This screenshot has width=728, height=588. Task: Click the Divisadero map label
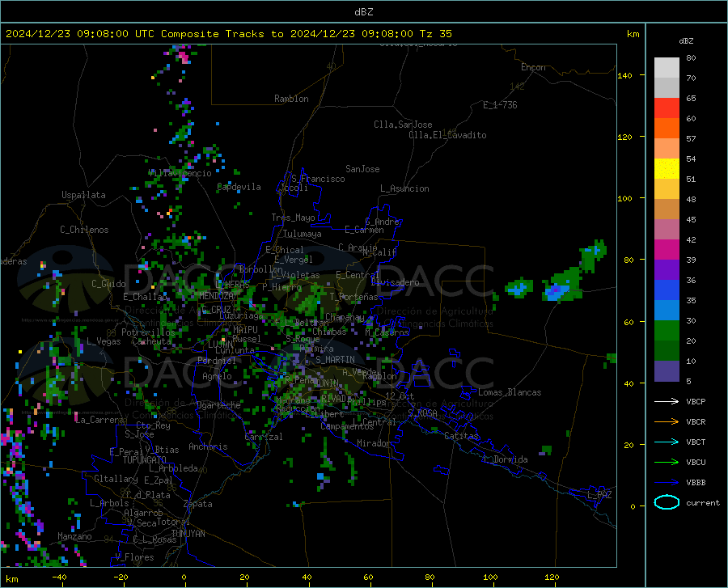[x=395, y=282]
